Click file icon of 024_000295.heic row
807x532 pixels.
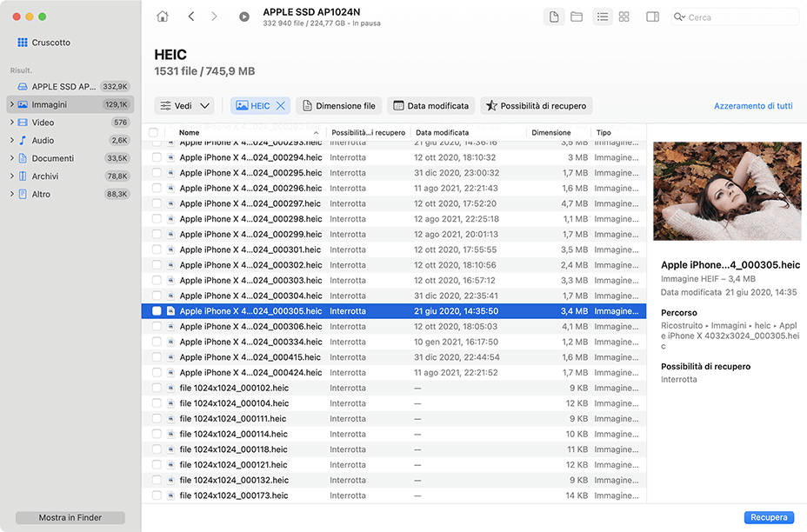pos(170,173)
